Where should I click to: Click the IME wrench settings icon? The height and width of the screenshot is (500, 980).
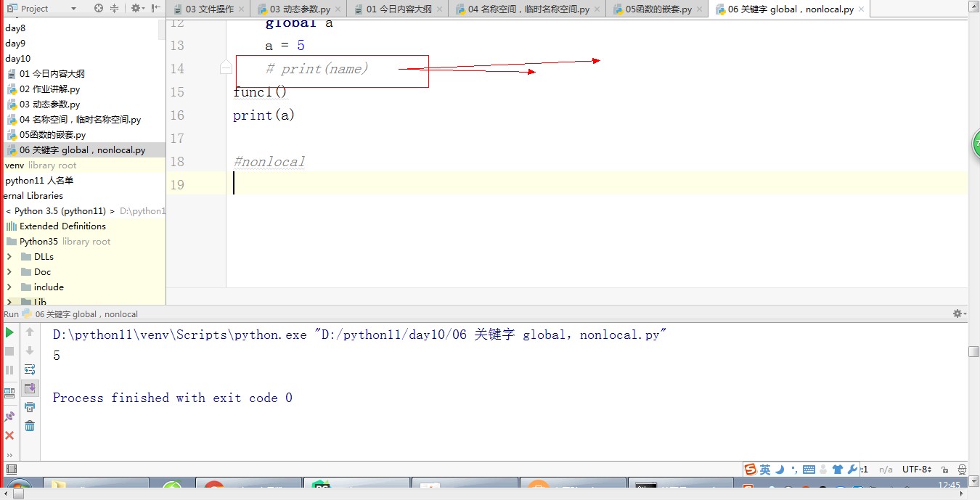tap(852, 470)
